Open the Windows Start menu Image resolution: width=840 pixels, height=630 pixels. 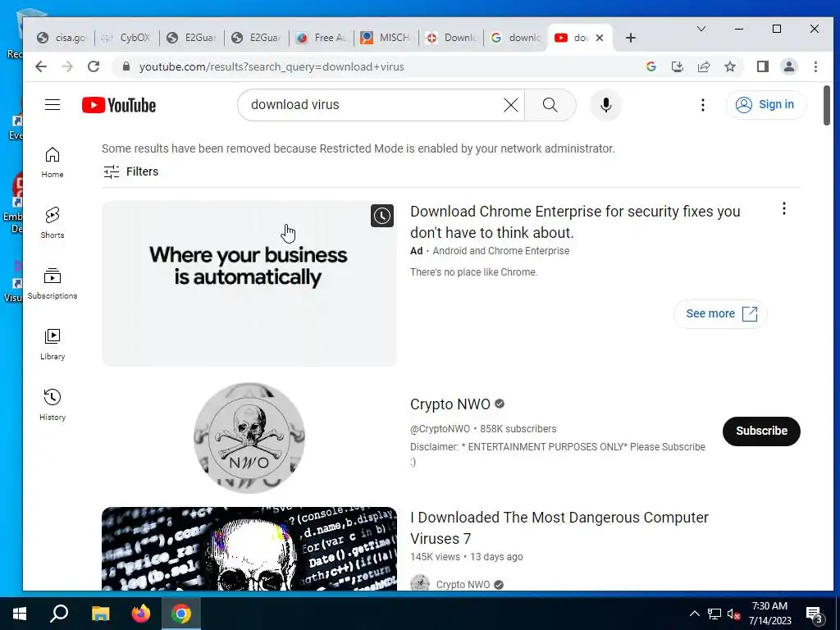pyautogui.click(x=20, y=614)
